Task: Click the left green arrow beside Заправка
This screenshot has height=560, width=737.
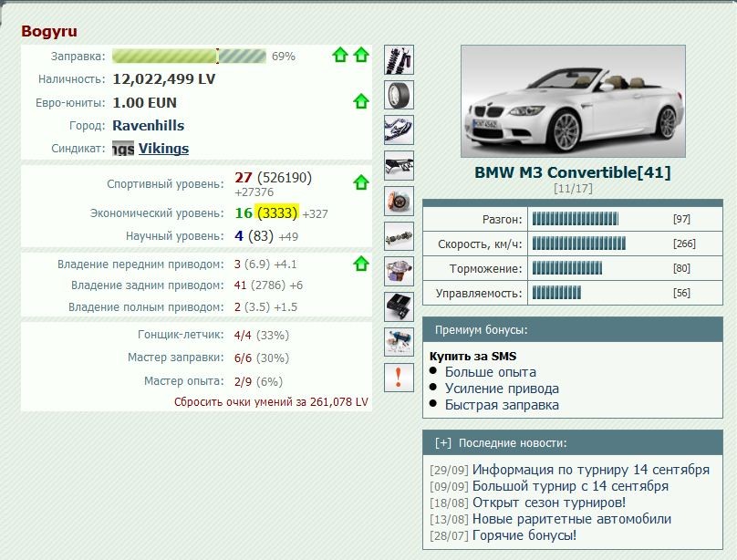Action: point(340,55)
